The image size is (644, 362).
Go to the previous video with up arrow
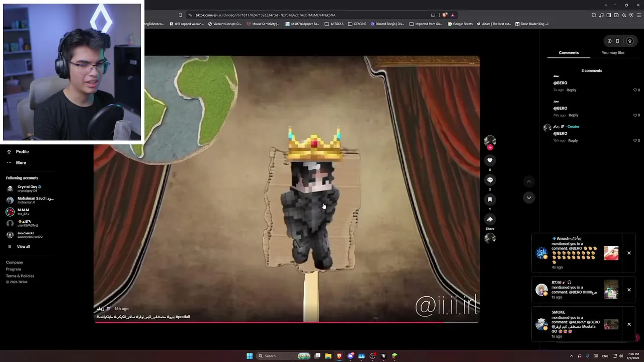529,181
